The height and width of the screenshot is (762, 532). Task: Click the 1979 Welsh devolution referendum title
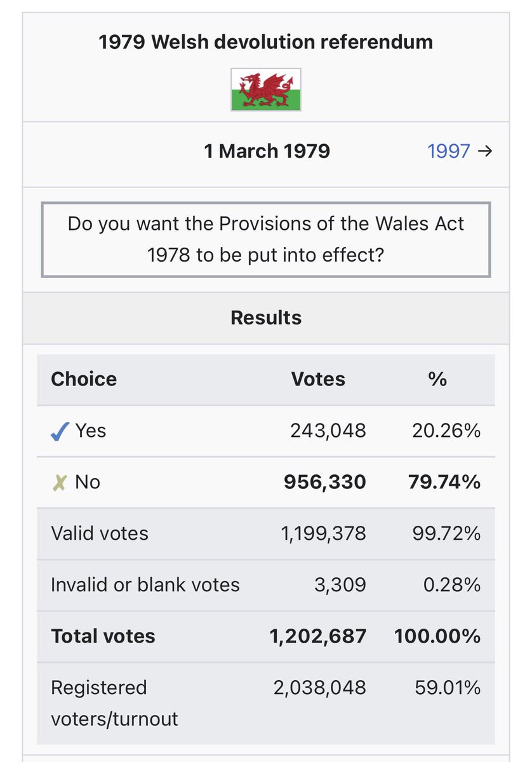pos(266,43)
